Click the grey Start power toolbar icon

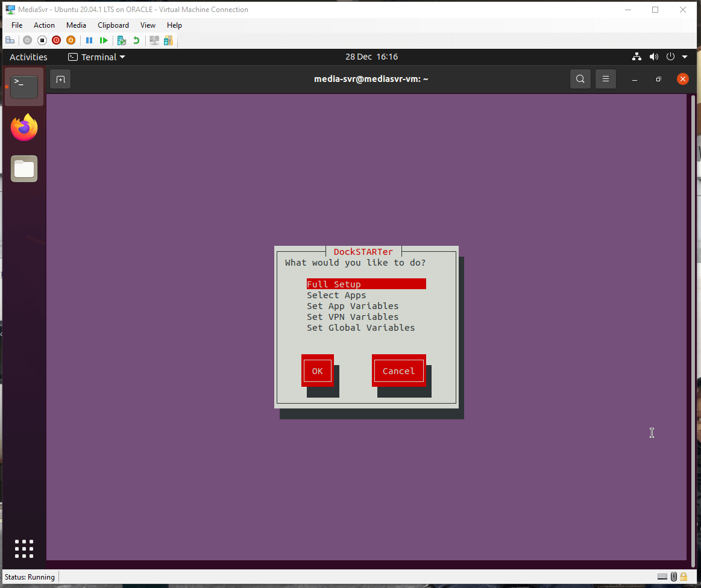tap(27, 40)
